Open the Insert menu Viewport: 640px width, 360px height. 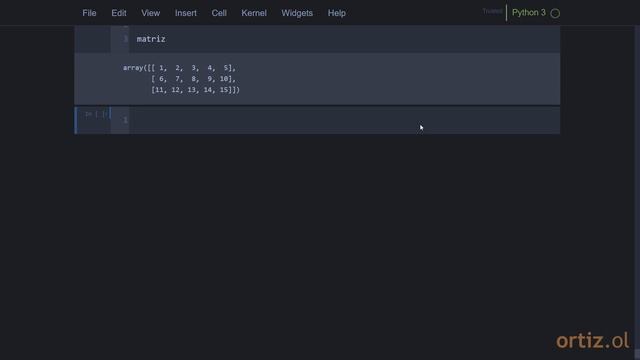click(186, 13)
